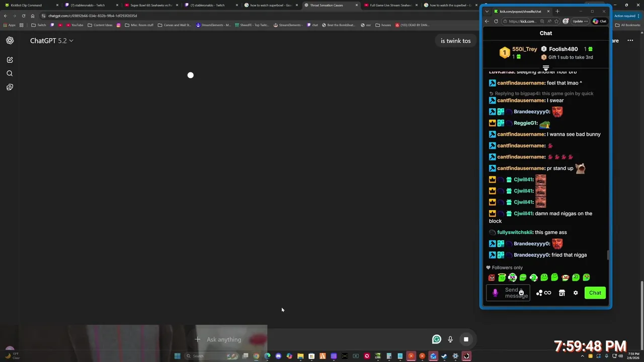Open the Chrome home button
Viewport: 644px width, 362px height.
(33, 16)
